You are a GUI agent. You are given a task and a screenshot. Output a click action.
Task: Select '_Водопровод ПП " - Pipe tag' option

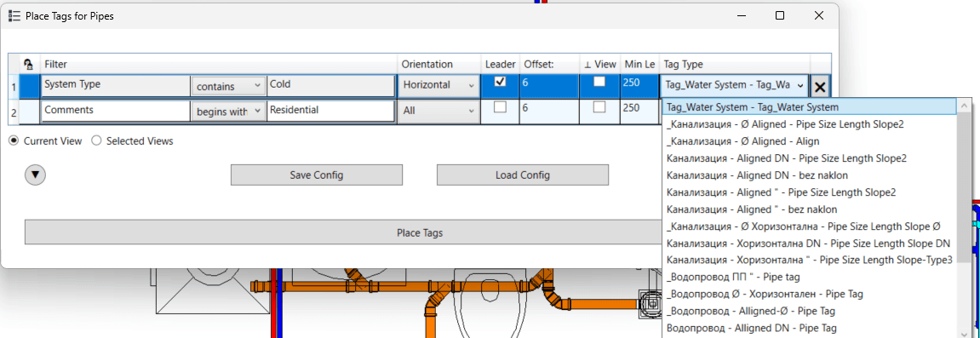(x=810, y=277)
